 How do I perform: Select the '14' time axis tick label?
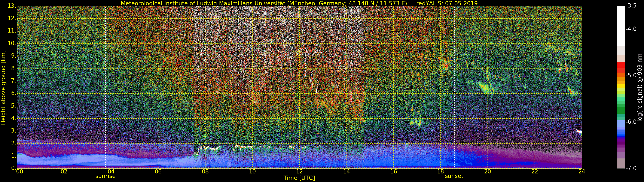coord(346,172)
